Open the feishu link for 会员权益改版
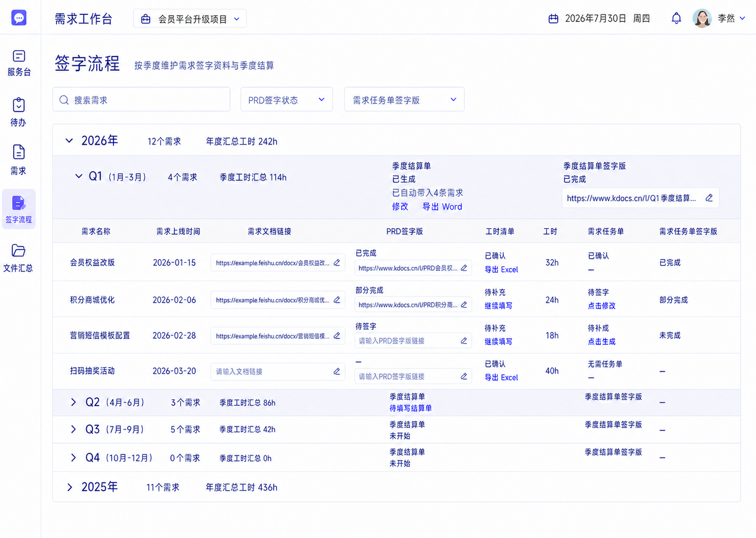This screenshot has width=756, height=538. [273, 263]
